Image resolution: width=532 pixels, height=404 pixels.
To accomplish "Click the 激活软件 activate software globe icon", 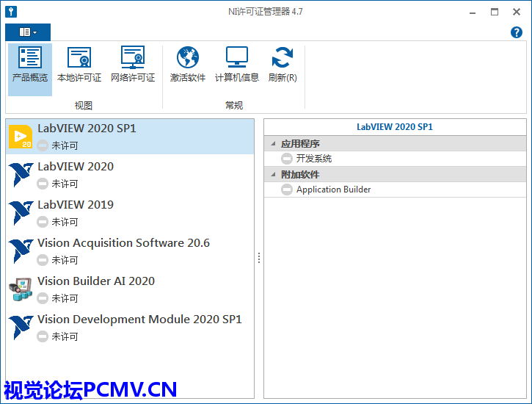I will [188, 59].
